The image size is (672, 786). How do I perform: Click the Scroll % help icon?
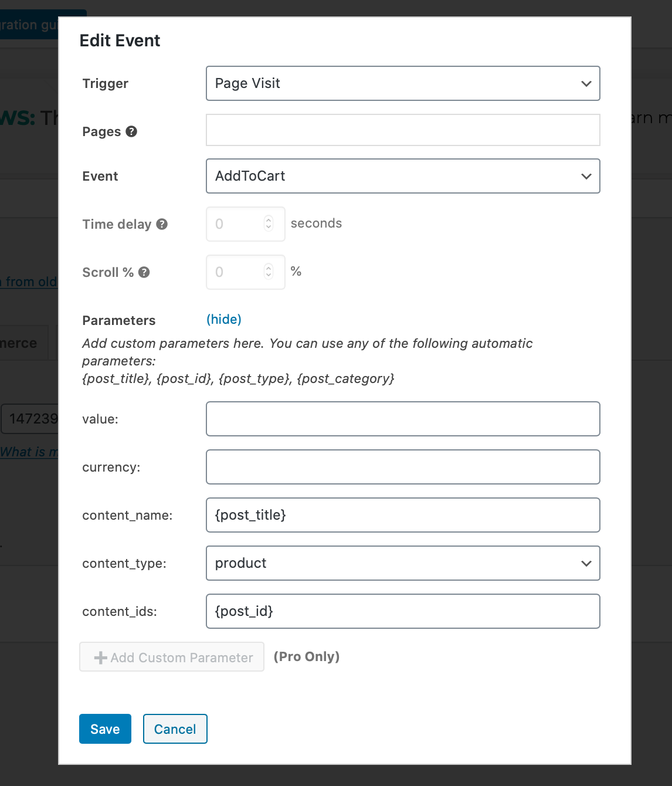[144, 272]
